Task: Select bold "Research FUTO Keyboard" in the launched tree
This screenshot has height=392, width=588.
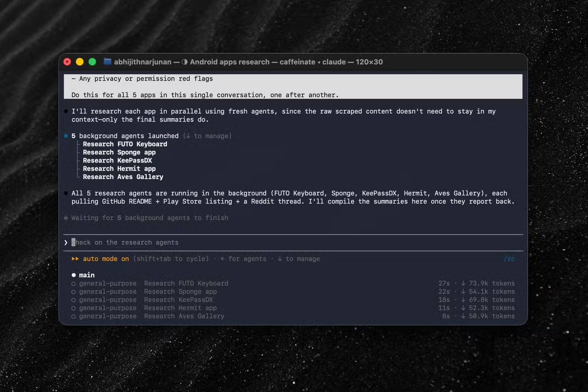Action: tap(125, 144)
